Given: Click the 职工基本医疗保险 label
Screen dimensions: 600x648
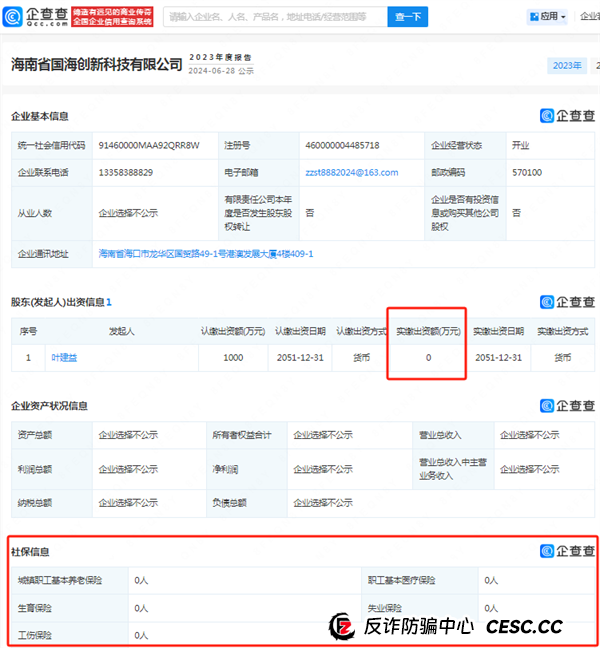Looking at the screenshot, I should [402, 581].
